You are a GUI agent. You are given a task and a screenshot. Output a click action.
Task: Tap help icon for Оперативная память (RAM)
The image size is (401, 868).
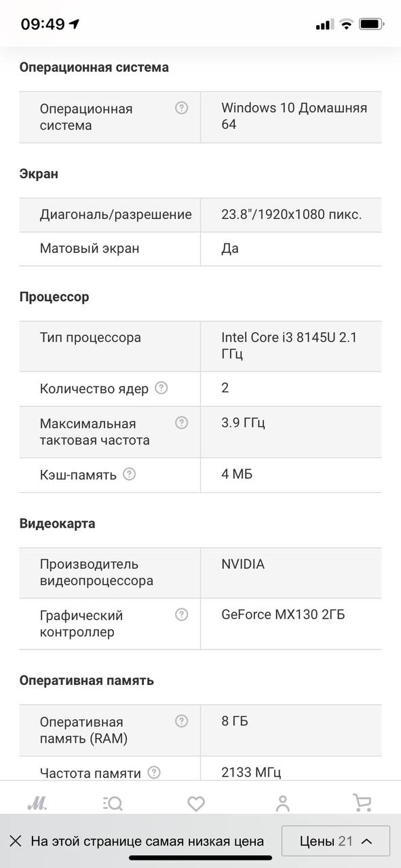tap(181, 721)
